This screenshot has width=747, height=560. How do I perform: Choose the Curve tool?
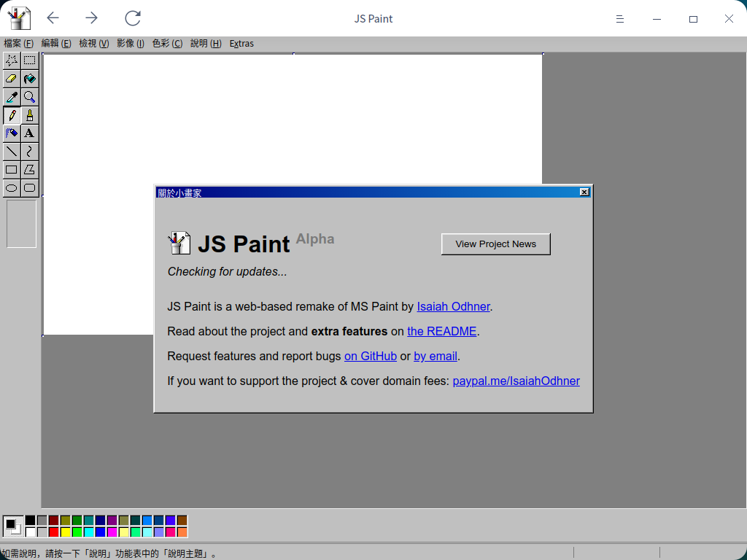(x=29, y=152)
